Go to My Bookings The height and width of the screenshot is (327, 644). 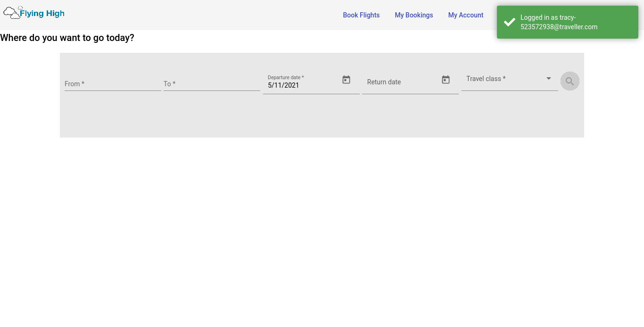(413, 15)
